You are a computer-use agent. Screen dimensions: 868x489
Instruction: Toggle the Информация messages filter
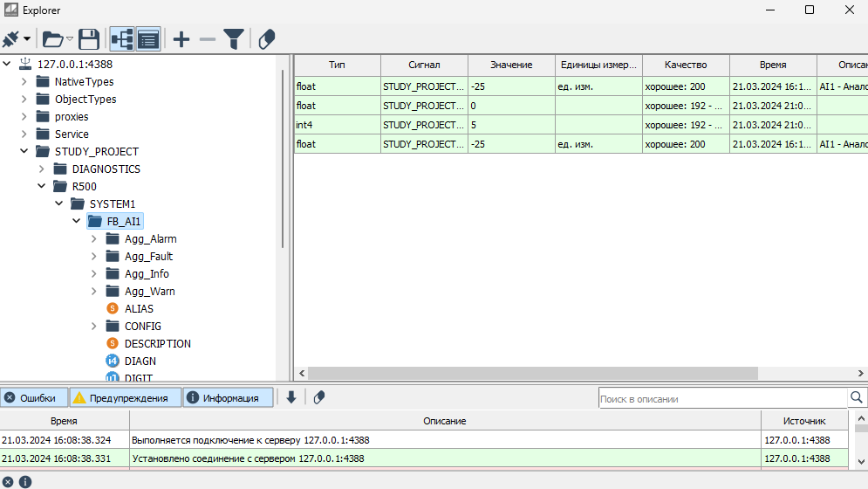[x=228, y=398]
